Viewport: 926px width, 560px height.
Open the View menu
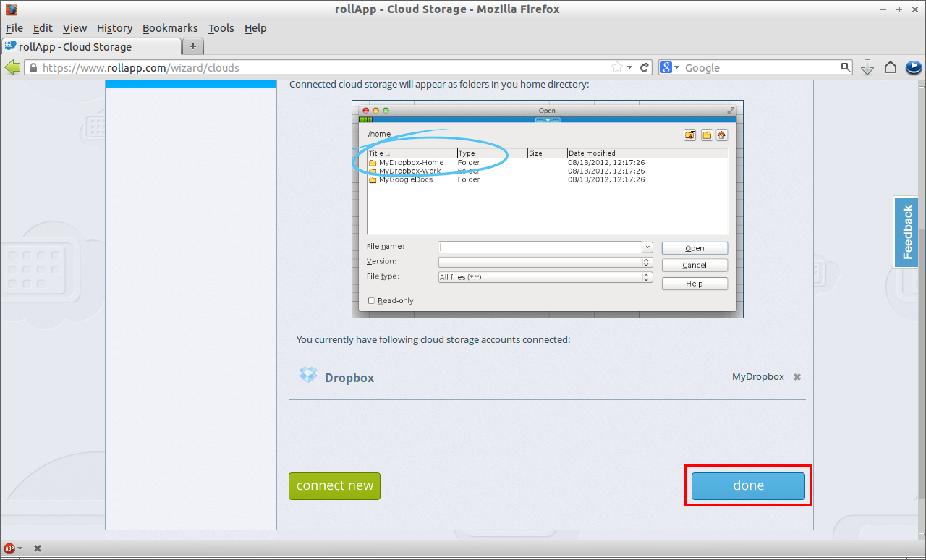click(x=75, y=28)
